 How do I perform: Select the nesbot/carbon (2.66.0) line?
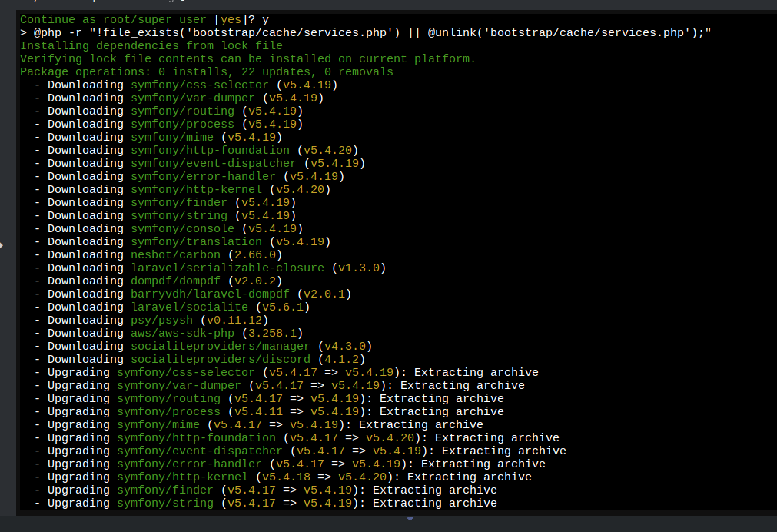pos(158,254)
